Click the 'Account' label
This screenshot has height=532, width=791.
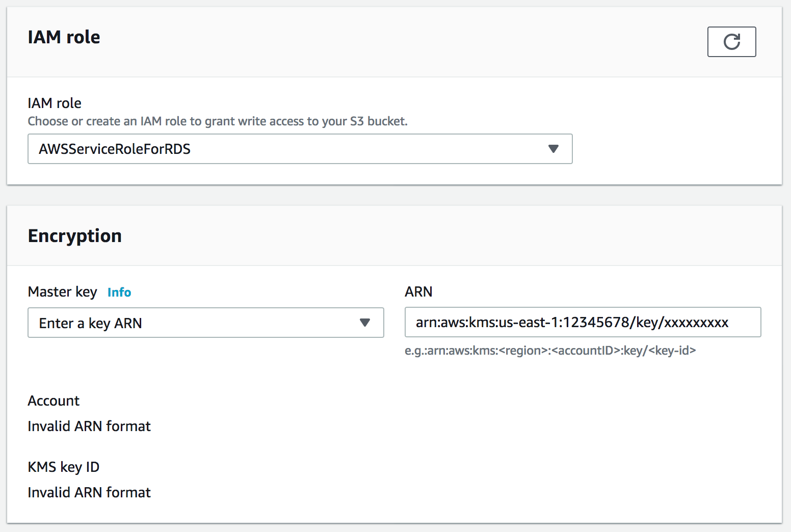pos(54,401)
